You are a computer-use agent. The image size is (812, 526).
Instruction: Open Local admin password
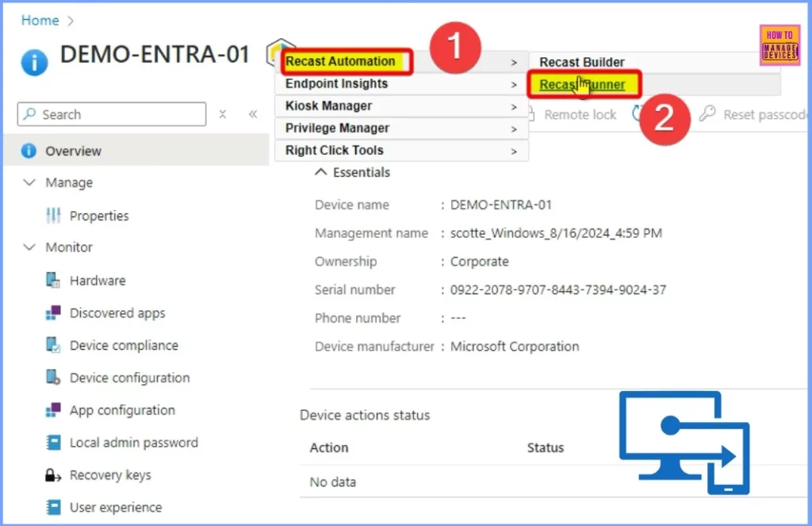click(133, 443)
